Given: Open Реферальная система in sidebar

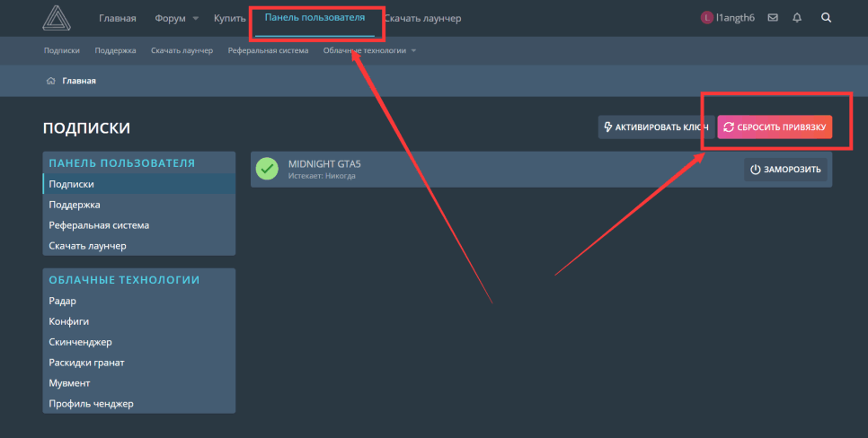Looking at the screenshot, I should pos(99,225).
